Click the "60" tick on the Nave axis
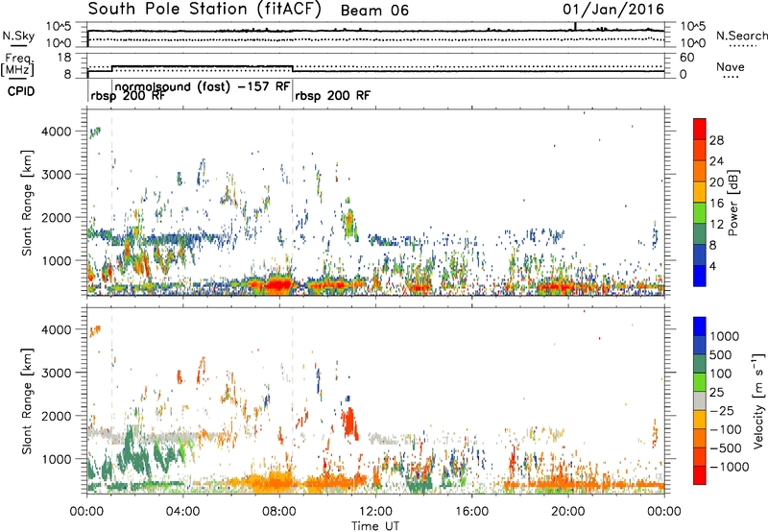768x532 pixels. (x=686, y=58)
